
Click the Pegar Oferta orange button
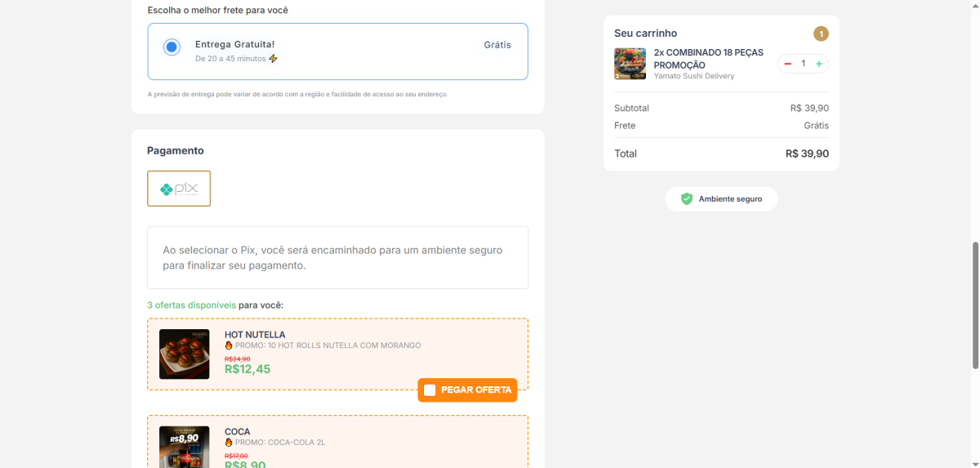(467, 390)
